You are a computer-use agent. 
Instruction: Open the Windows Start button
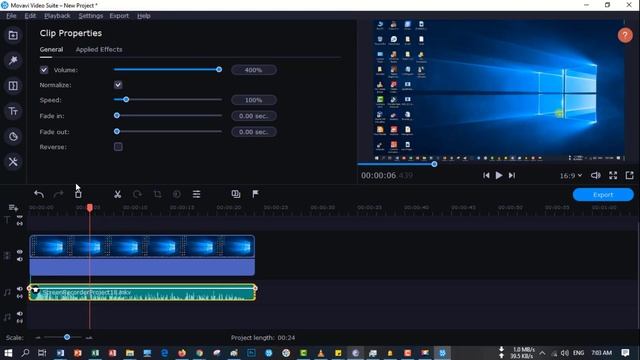(8, 353)
